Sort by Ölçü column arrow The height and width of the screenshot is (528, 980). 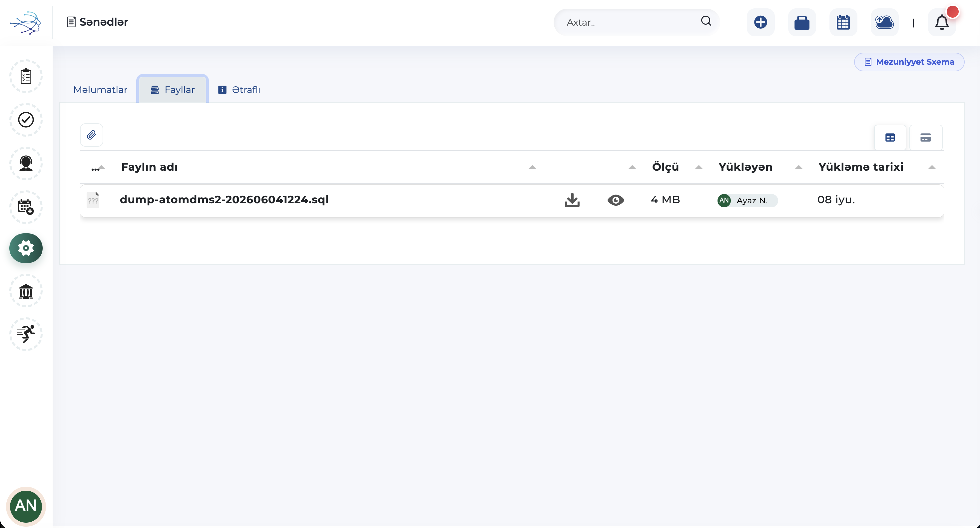pos(699,167)
